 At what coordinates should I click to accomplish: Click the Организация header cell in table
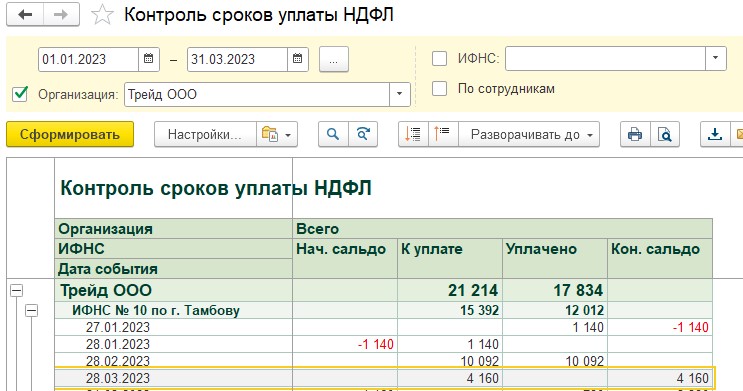click(x=173, y=229)
